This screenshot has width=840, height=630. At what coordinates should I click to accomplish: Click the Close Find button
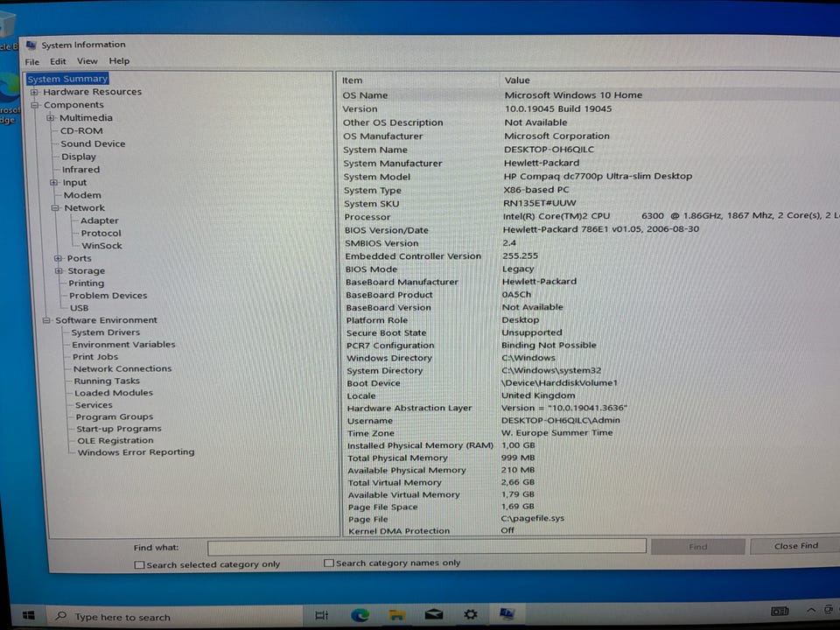click(x=795, y=546)
